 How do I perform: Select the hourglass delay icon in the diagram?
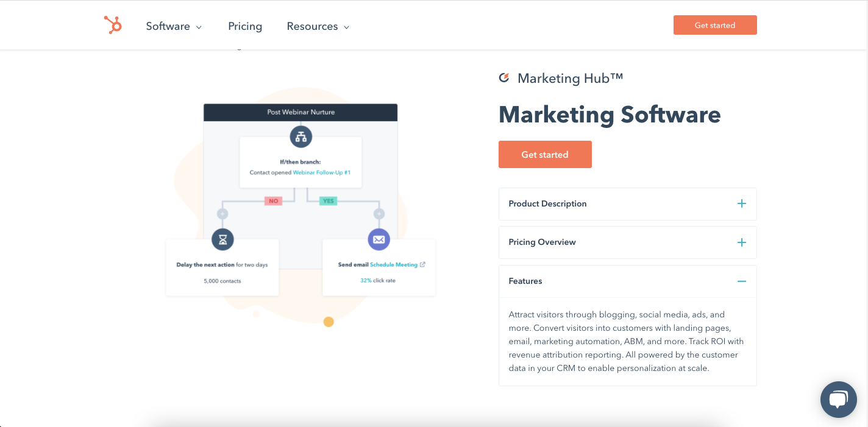pyautogui.click(x=222, y=239)
